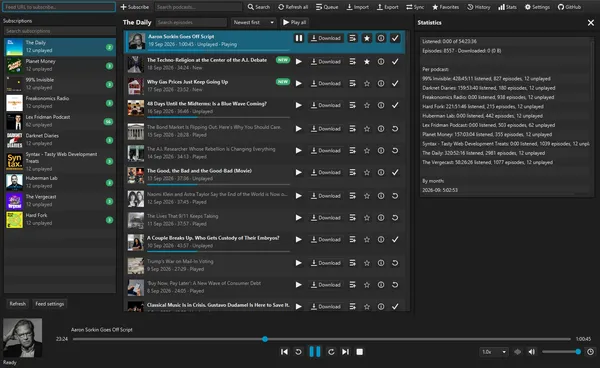600x368 pixels.
Task: Play the 48 Days Until the Midterms episode
Action: click(298, 105)
